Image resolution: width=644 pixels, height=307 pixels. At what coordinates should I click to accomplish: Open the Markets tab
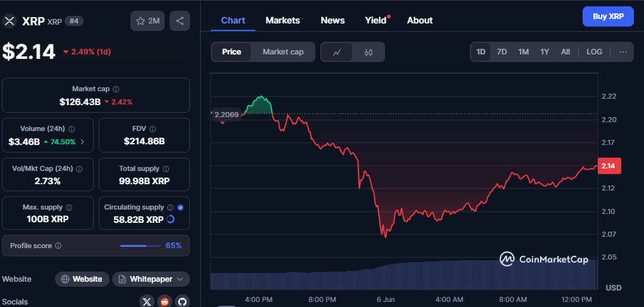tap(282, 20)
